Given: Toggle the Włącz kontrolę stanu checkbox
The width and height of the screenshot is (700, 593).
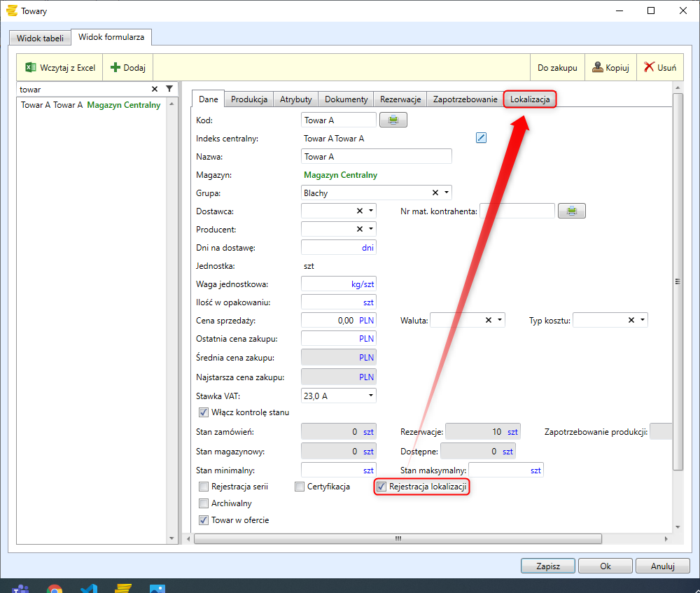Looking at the screenshot, I should (x=204, y=412).
